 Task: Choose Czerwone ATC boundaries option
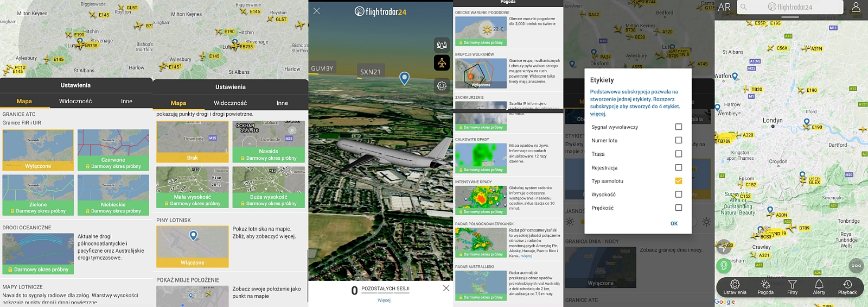[x=113, y=150]
